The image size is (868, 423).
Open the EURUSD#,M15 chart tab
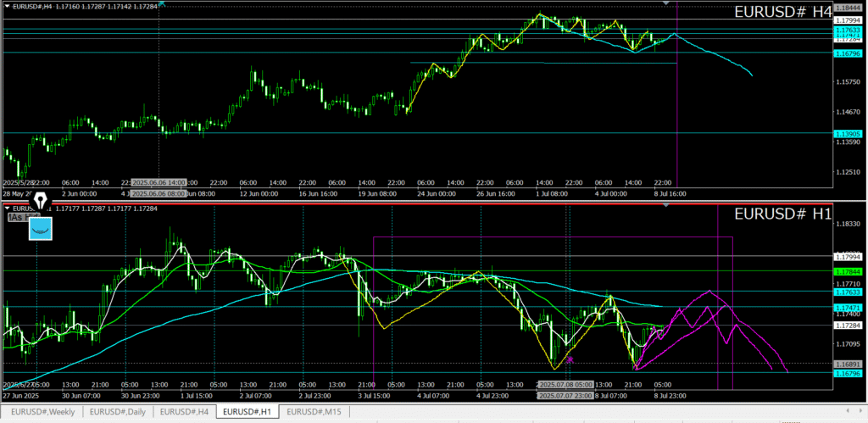[314, 411]
